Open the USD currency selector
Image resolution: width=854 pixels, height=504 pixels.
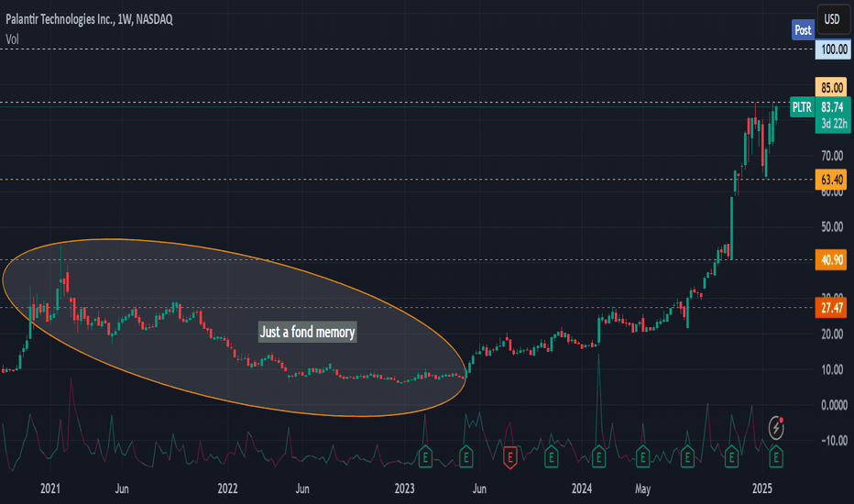833,20
